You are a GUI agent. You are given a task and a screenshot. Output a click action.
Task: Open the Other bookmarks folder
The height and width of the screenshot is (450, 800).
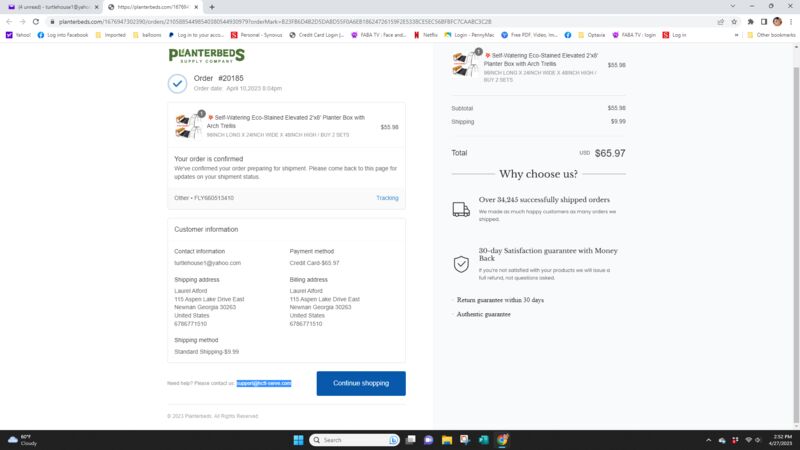[x=771, y=35]
